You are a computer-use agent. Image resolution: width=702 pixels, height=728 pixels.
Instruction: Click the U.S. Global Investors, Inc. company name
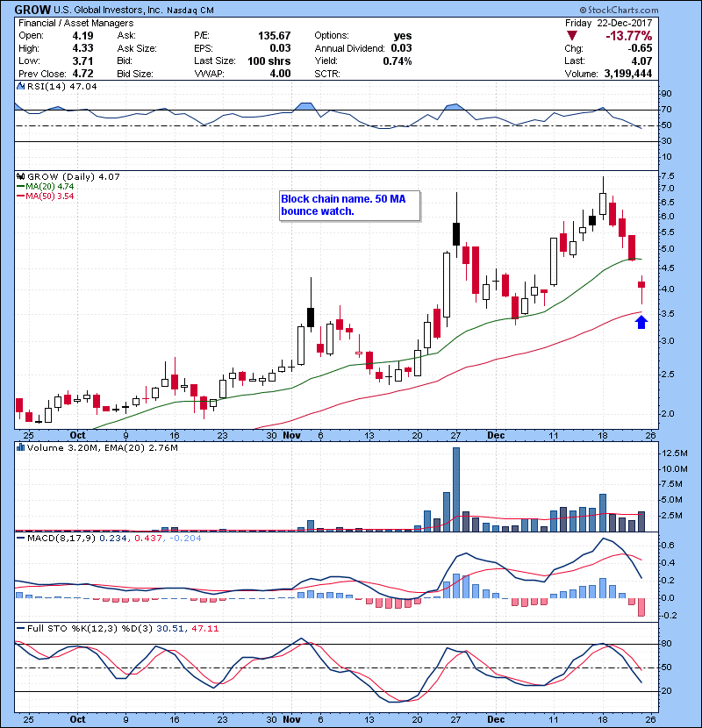[x=108, y=11]
